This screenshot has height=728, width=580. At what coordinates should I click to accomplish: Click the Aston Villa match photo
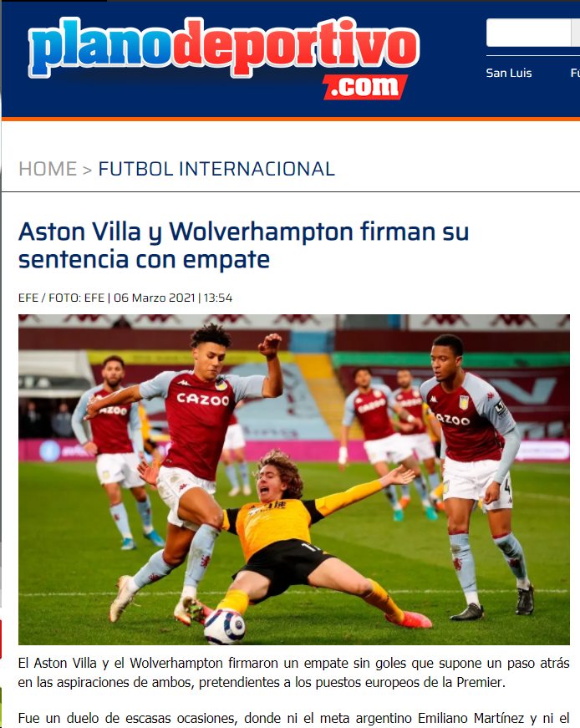click(x=294, y=480)
